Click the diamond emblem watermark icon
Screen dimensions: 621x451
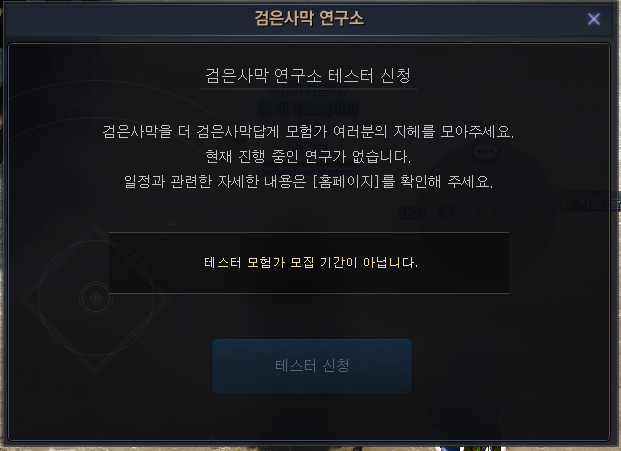[95, 298]
